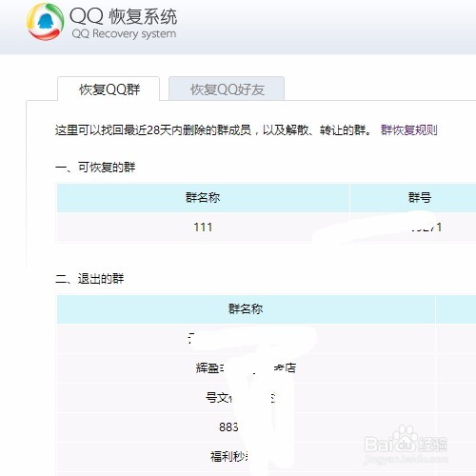Click the 一、可恢复的群 section heading

tap(95, 168)
